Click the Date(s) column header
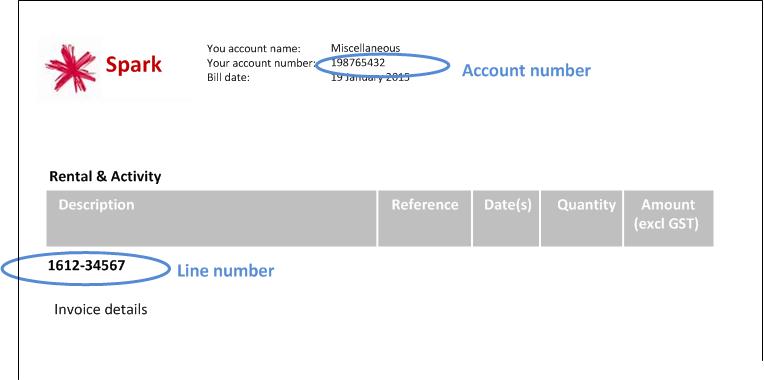This screenshot has width=764, height=380. point(506,218)
